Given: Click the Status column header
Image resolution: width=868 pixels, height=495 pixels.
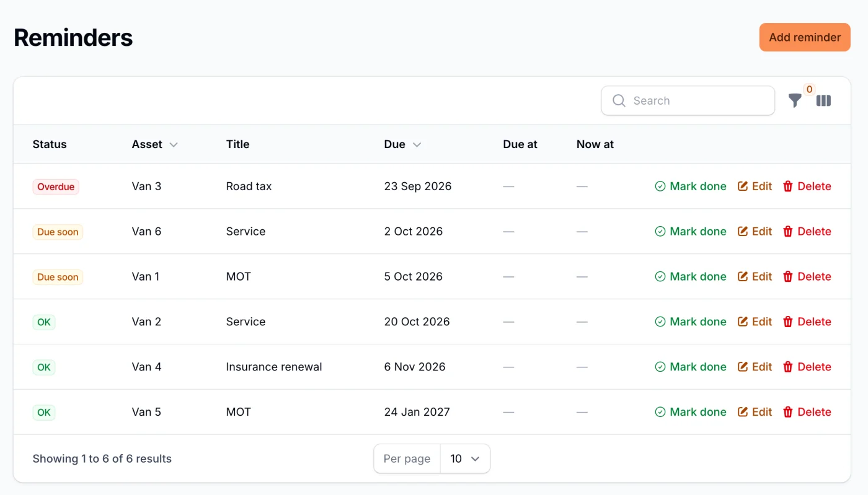Looking at the screenshot, I should 50,144.
